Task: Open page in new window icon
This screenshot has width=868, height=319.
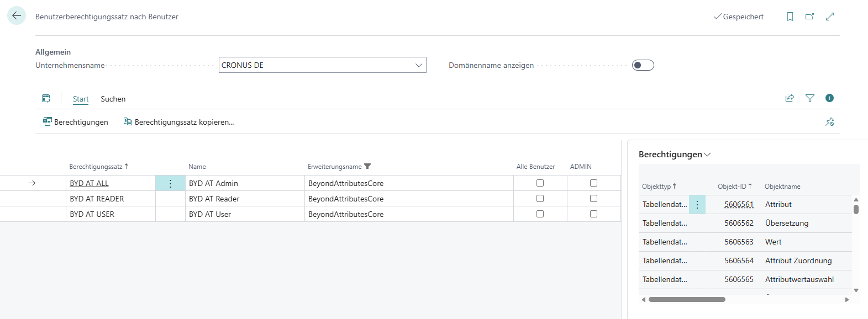Action: pos(810,17)
